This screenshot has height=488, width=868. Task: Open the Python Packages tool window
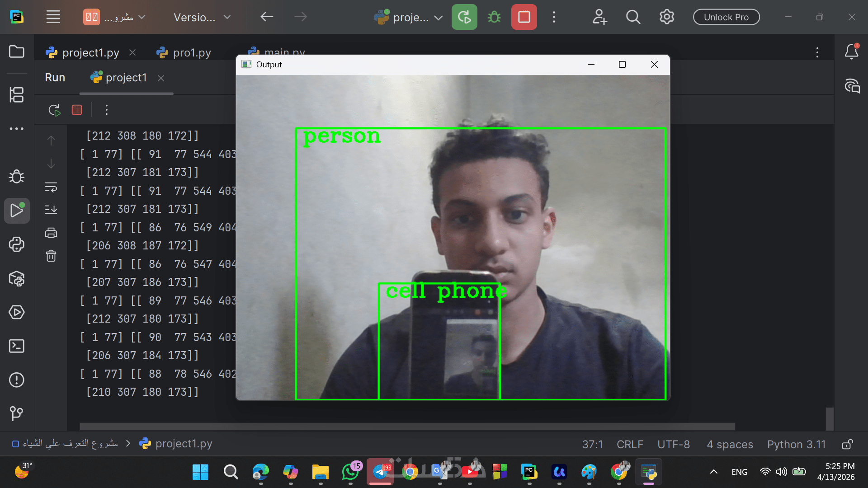point(17,279)
